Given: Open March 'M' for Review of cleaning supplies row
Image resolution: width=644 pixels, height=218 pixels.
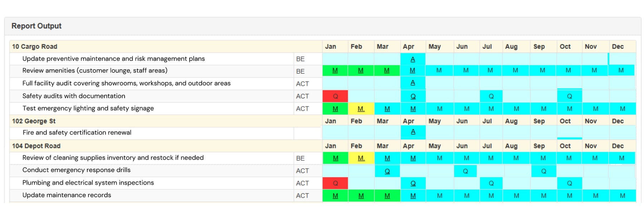Looking at the screenshot, I should (387, 158).
